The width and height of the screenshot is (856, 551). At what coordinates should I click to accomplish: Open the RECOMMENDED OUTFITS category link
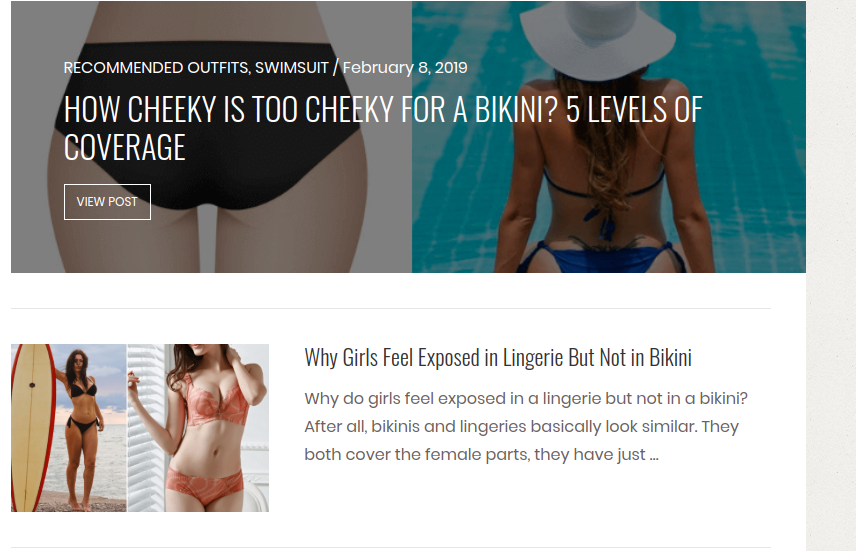156,68
